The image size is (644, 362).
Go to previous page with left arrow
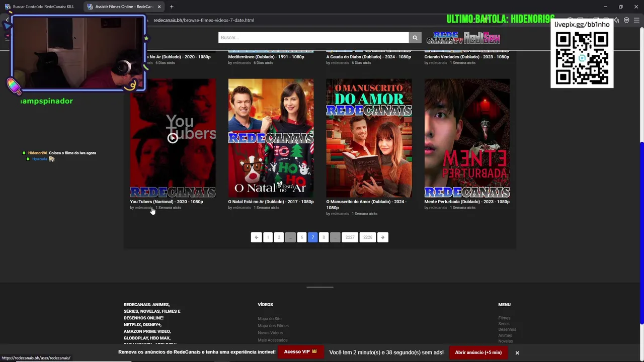point(257,237)
